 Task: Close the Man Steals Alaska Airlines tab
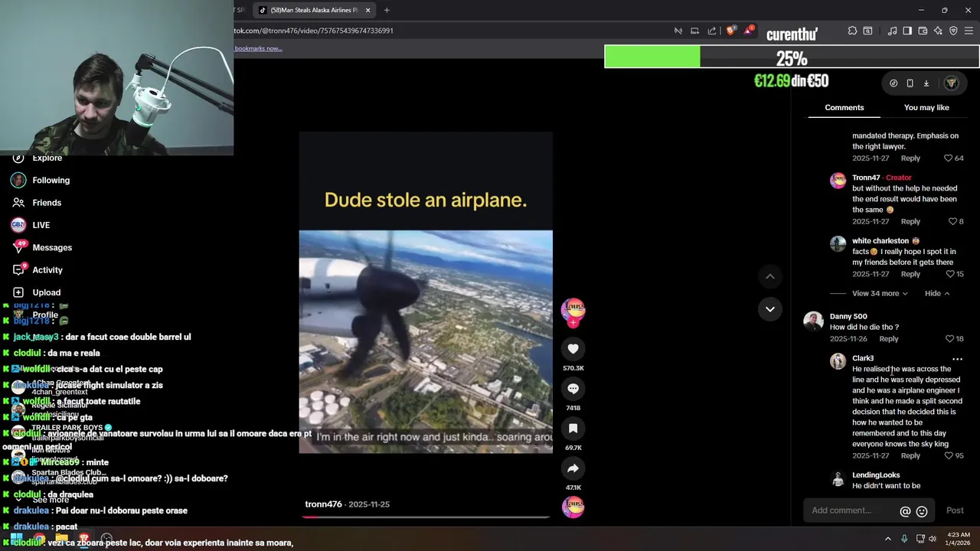368,10
